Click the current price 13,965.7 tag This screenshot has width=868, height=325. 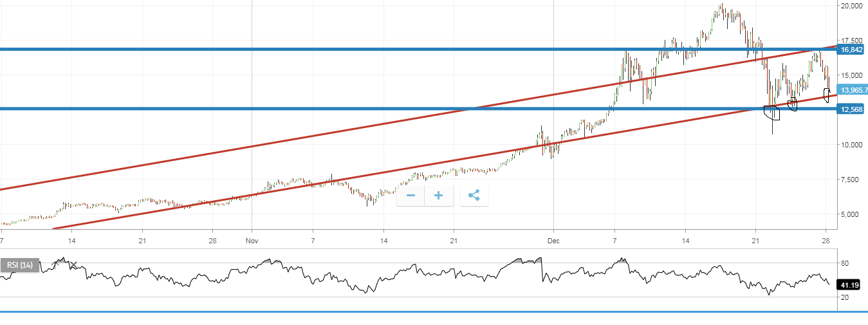pos(853,91)
